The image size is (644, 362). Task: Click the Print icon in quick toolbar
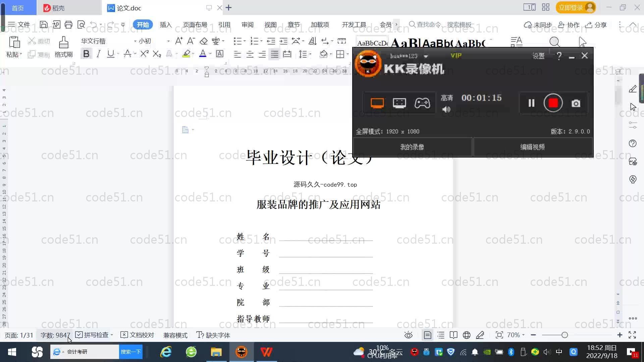coord(68,24)
